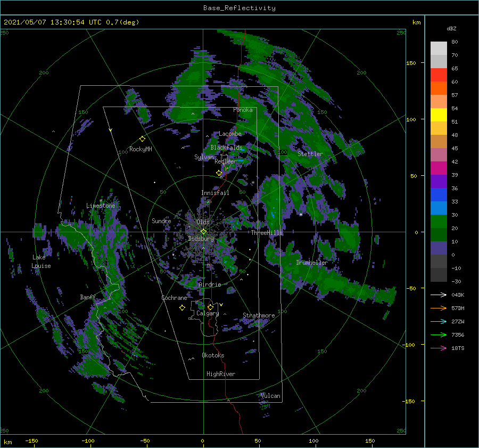Image resolution: width=479 pixels, height=448 pixels.
Task: Click the Stettler city label
Action: [x=310, y=154]
